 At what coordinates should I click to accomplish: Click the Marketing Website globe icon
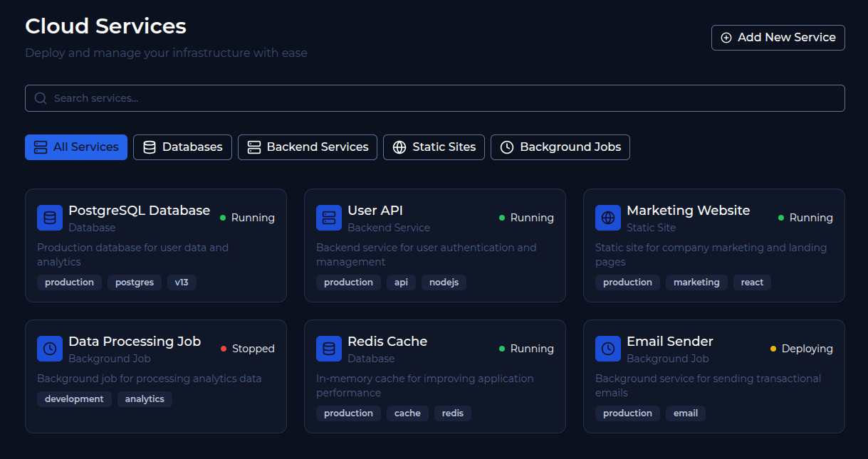click(x=608, y=218)
